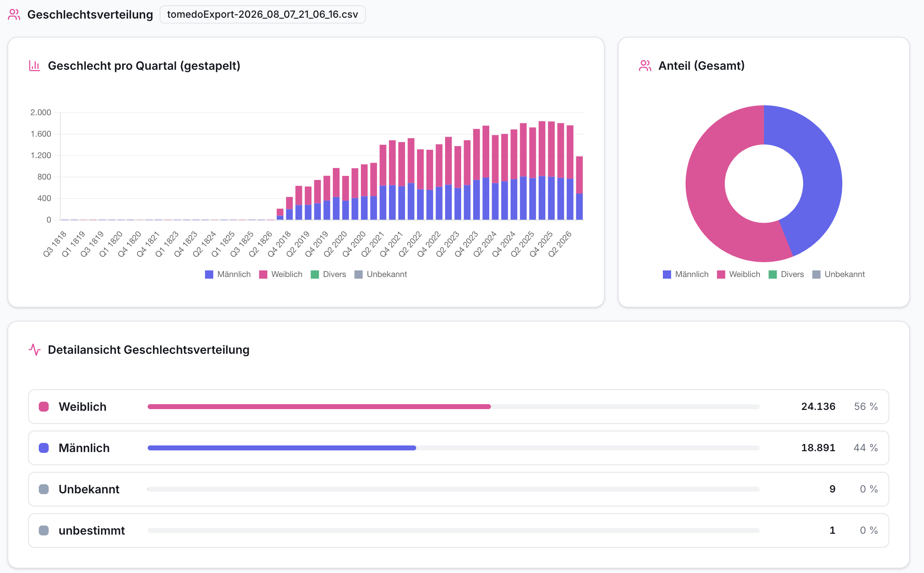Click the count 1 in unbestimmt row

[832, 530]
